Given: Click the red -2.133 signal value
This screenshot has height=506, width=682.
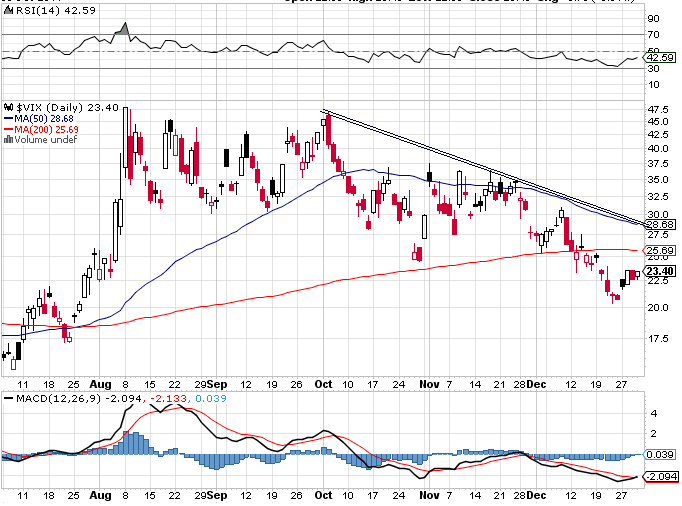Looking at the screenshot, I should click(168, 399).
